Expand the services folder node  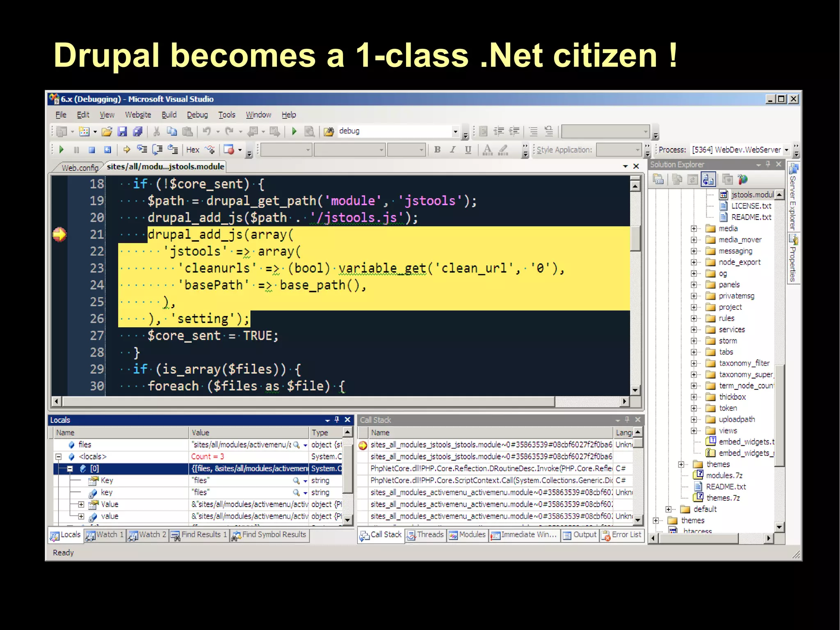coord(694,330)
